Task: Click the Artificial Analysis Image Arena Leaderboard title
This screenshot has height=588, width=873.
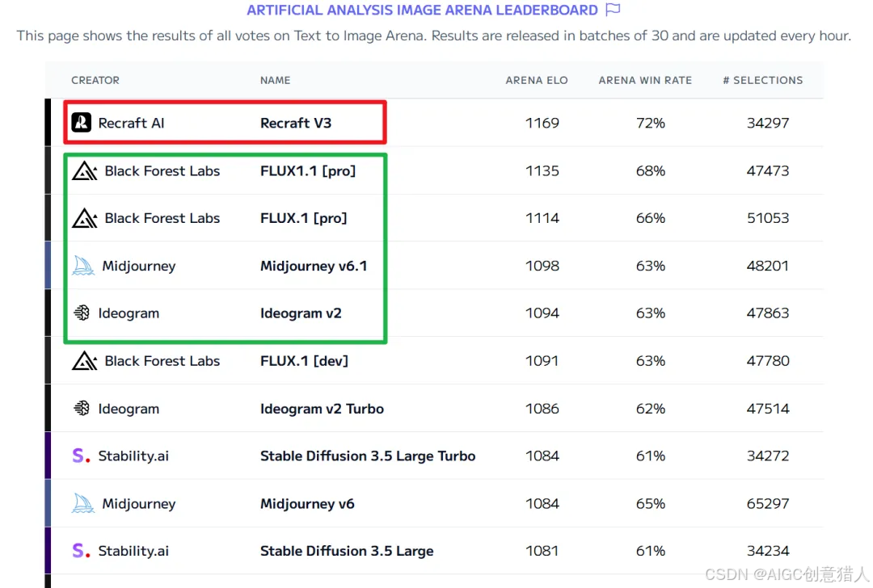Action: pyautogui.click(x=422, y=10)
